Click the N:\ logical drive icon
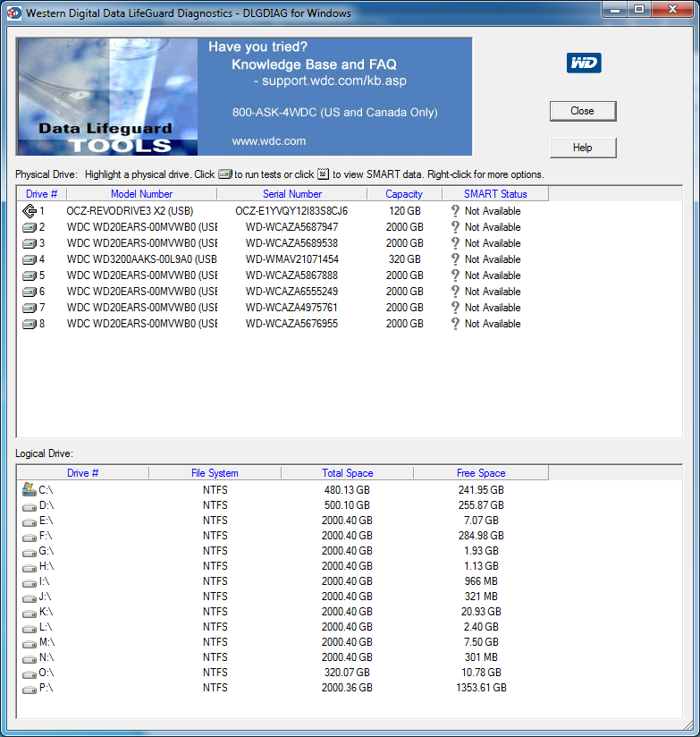Image resolution: width=700 pixels, height=737 pixels. pyautogui.click(x=30, y=659)
